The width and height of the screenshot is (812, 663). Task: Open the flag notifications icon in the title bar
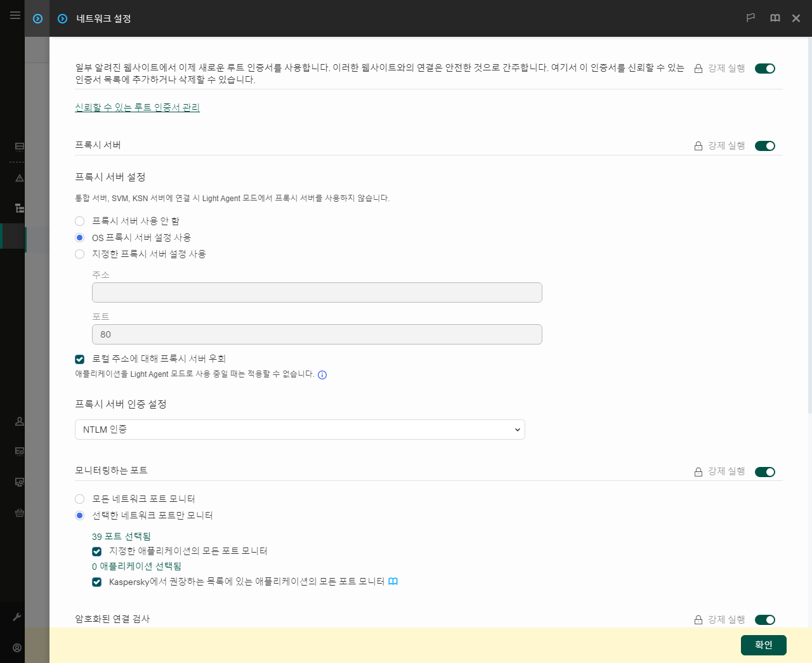click(x=750, y=18)
